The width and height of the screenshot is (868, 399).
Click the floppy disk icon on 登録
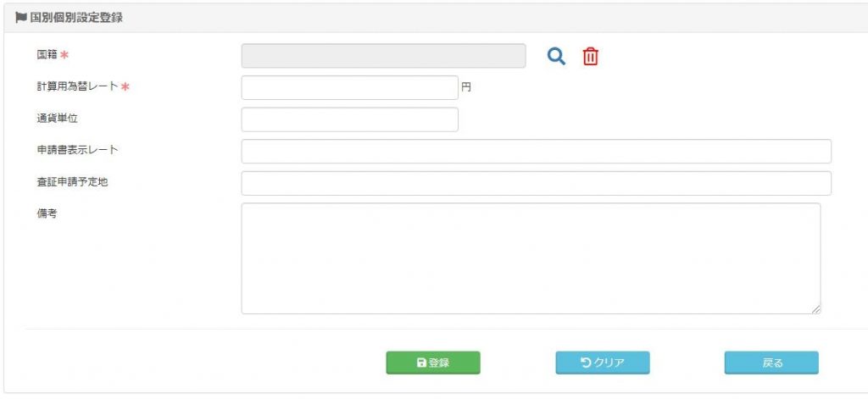421,363
